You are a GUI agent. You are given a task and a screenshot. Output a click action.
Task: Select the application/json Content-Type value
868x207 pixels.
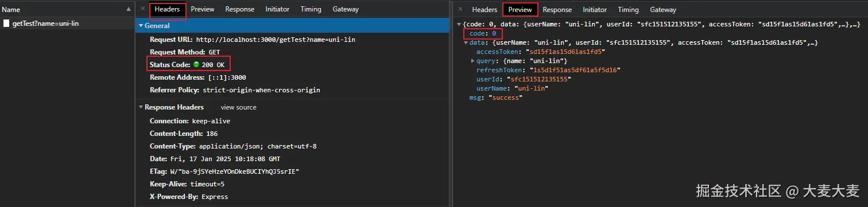258,146
